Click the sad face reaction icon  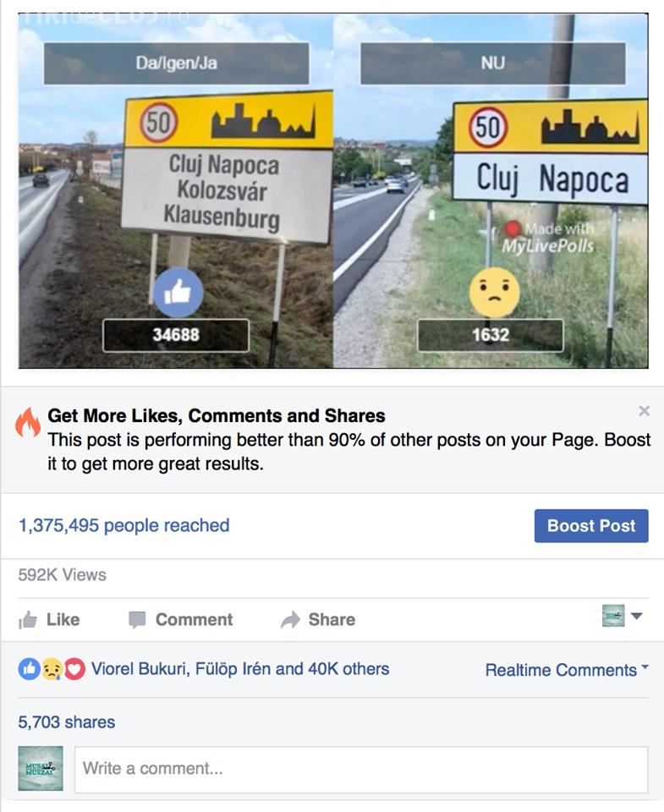coord(52,669)
